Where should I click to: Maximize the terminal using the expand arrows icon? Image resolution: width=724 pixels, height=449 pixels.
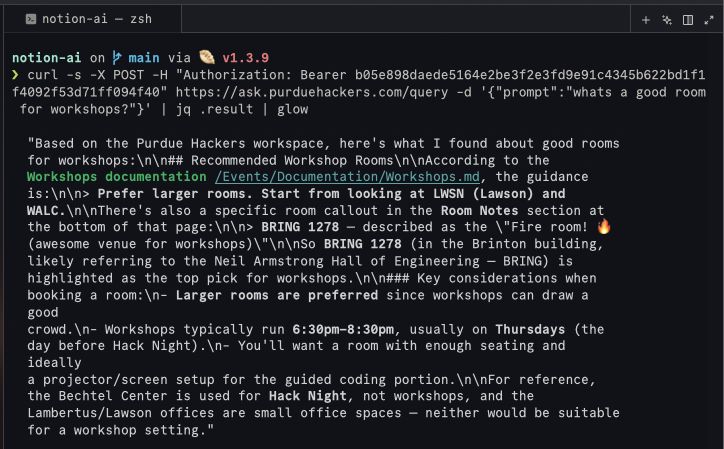pos(708,19)
